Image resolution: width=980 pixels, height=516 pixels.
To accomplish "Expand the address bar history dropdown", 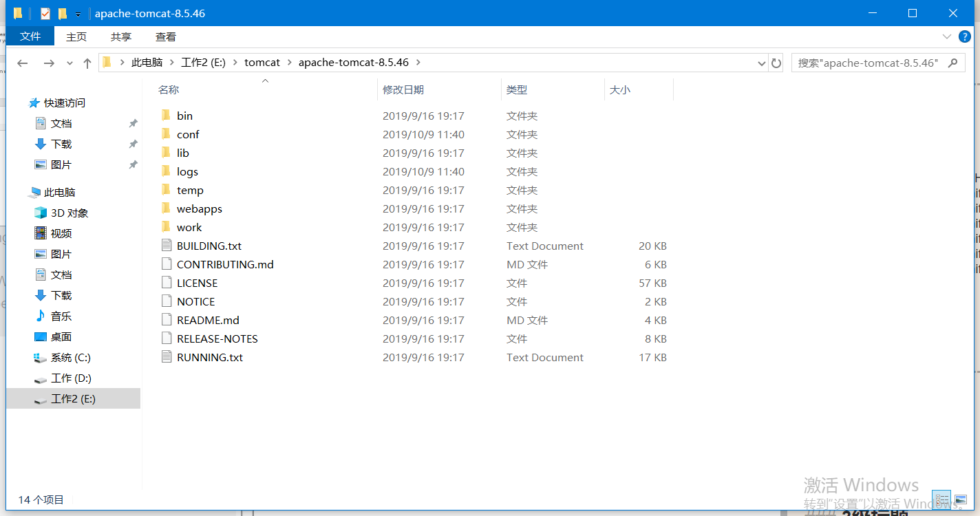I will [762, 63].
